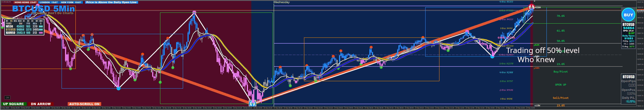Click the large 'BTCUSD 5Min' chart title
The width and height of the screenshot is (644, 110).
point(44,9)
